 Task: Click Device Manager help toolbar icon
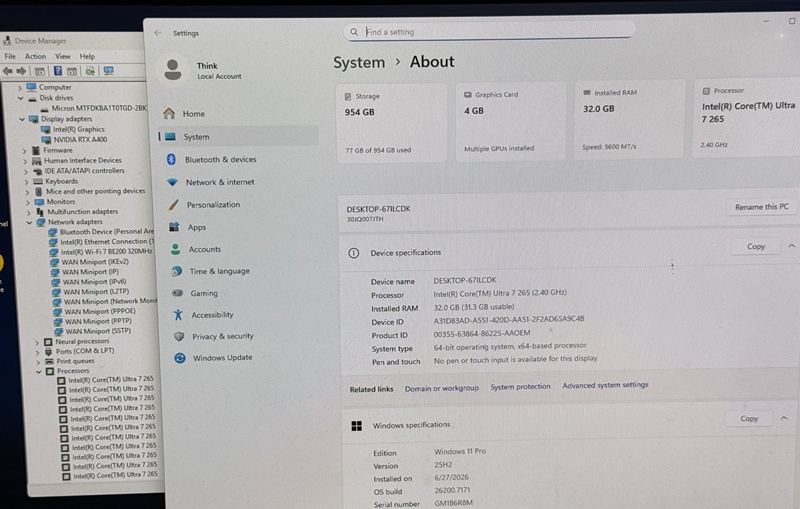[58, 71]
